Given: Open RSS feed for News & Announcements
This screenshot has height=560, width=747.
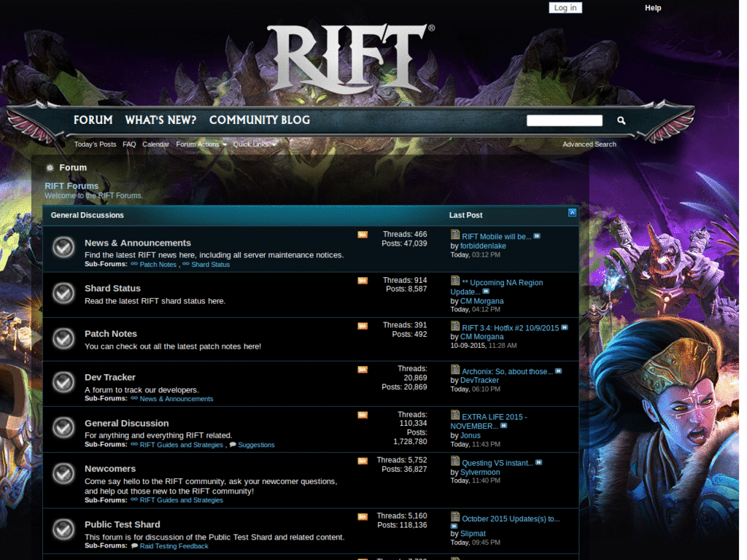Looking at the screenshot, I should click(363, 235).
